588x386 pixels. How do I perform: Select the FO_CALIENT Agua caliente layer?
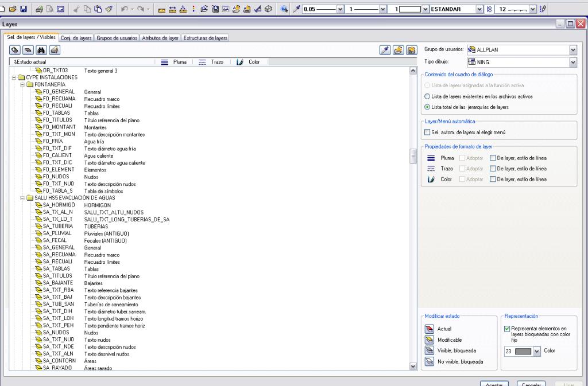(74, 156)
